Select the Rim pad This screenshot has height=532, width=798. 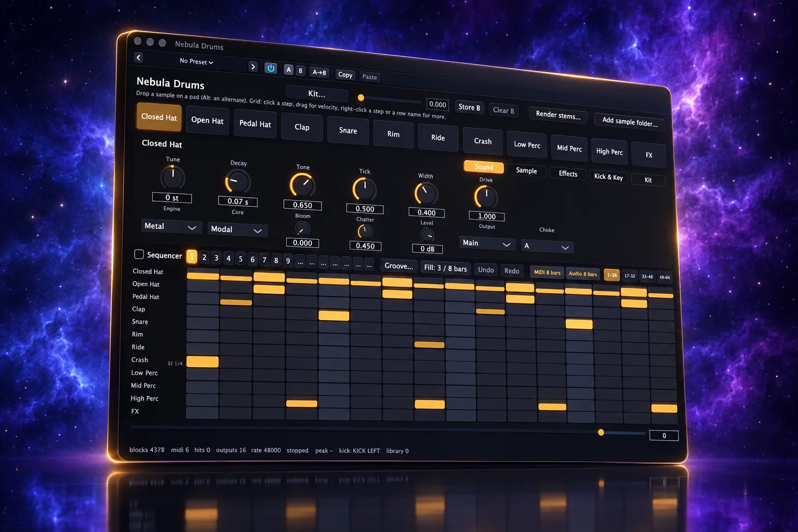click(393, 134)
